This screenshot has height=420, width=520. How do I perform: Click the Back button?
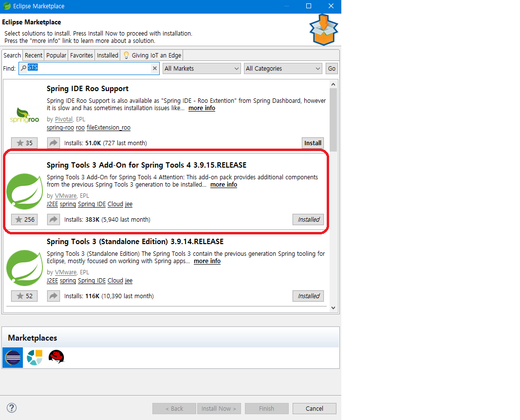tap(174, 408)
